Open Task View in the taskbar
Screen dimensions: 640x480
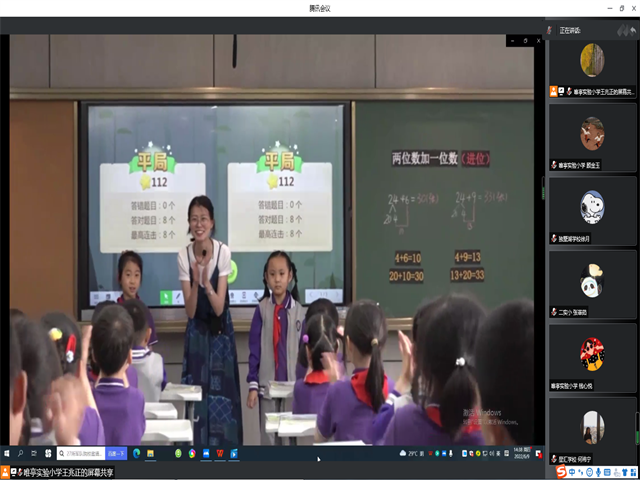pos(34,453)
